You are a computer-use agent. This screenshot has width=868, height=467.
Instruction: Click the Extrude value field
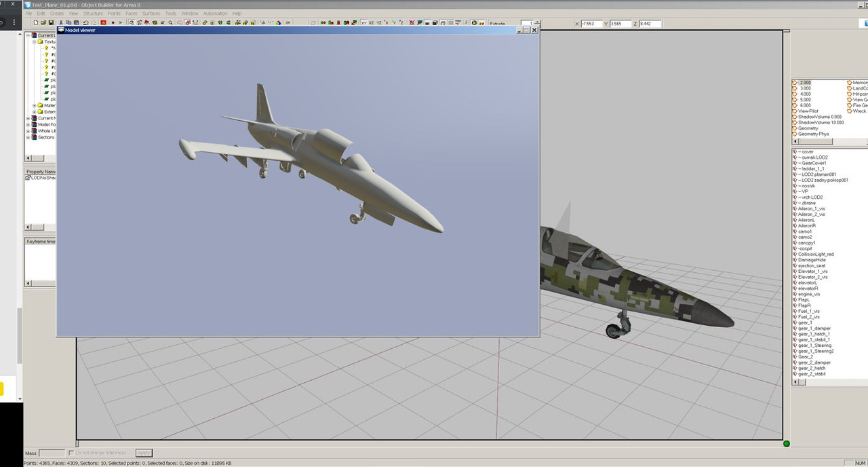[526, 24]
